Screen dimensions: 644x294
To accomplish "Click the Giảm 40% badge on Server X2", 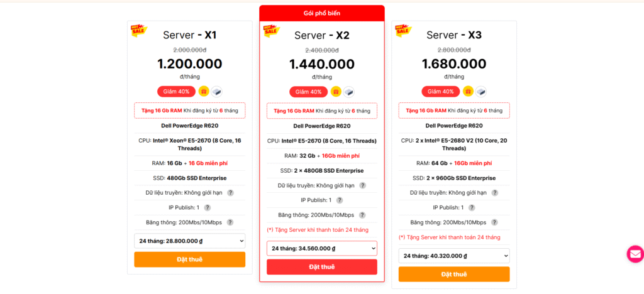I will [308, 92].
